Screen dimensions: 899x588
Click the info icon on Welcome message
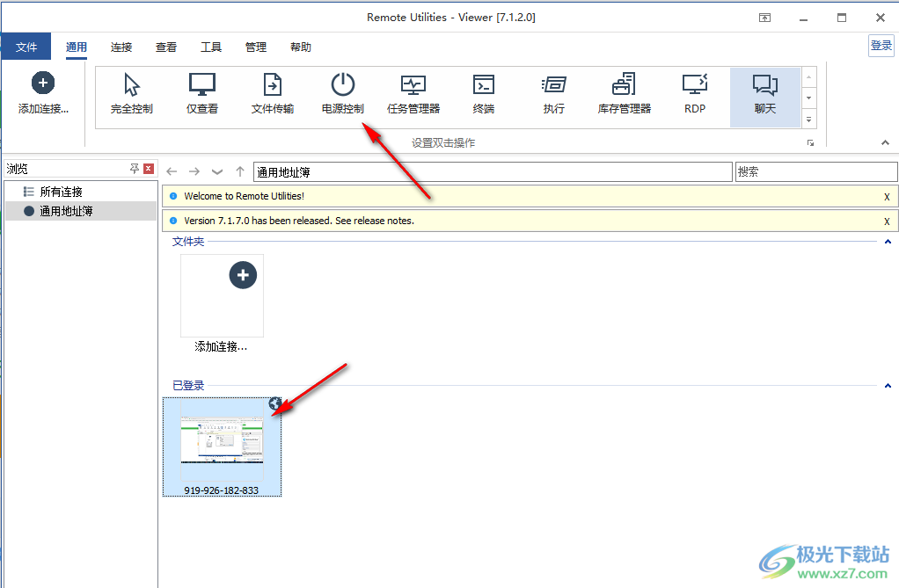click(x=173, y=196)
